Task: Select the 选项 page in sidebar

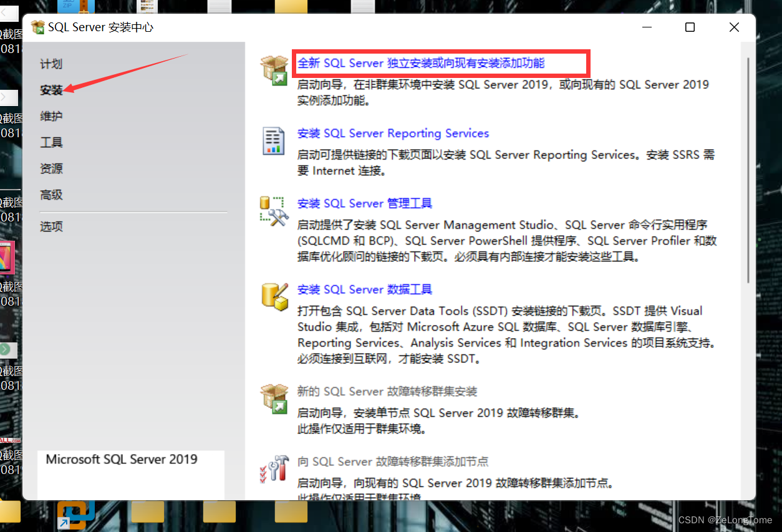Action: (51, 226)
